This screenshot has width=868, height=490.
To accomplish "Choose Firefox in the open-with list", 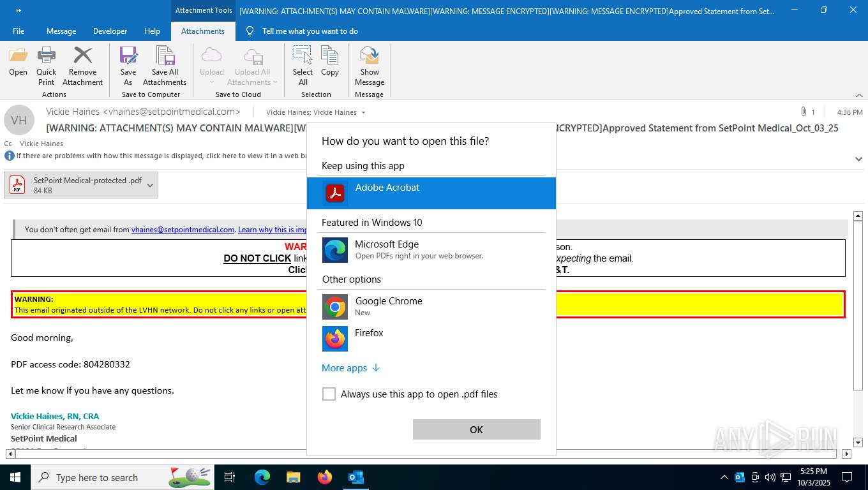I will click(431, 338).
